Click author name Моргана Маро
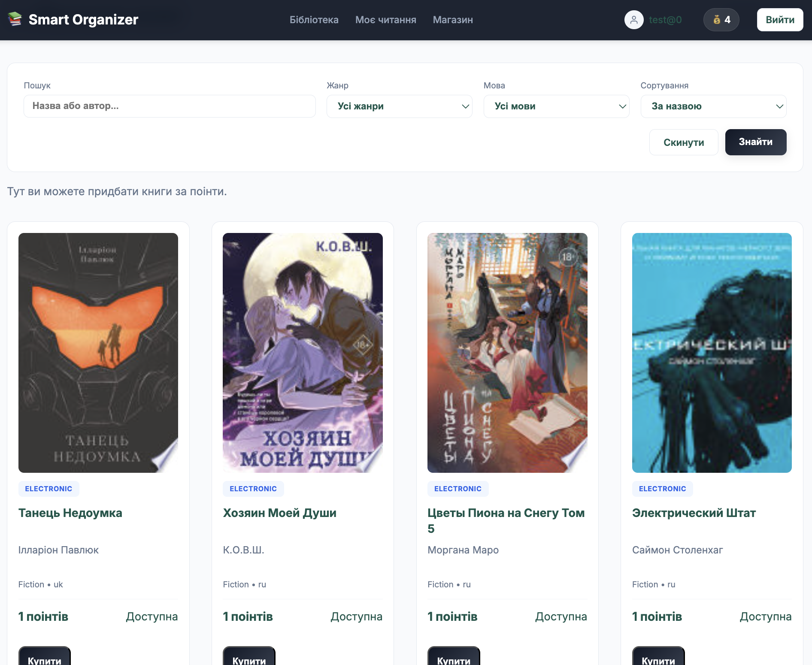Screen dimensions: 812x665 [x=463, y=550]
